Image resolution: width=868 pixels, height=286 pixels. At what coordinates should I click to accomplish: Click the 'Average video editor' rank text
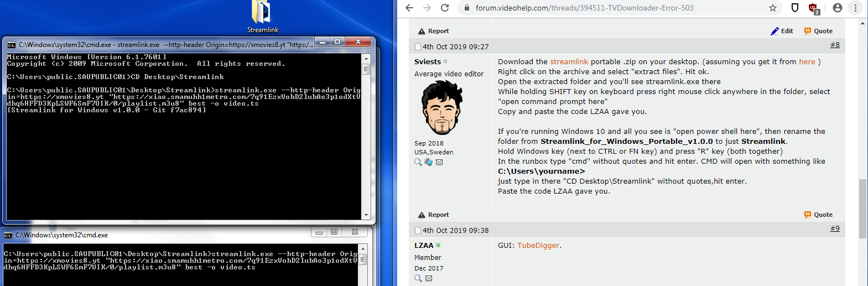tap(449, 74)
